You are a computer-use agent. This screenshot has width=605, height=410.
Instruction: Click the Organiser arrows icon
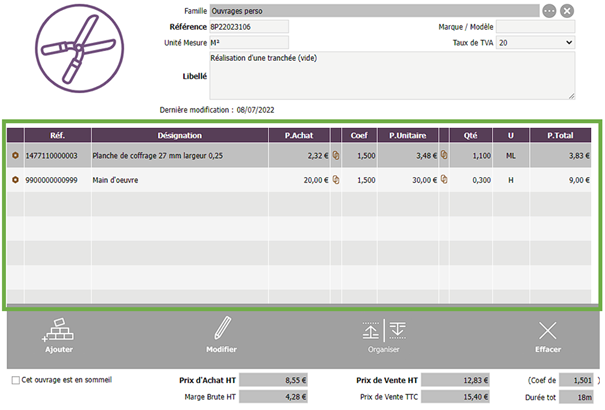[x=384, y=331]
